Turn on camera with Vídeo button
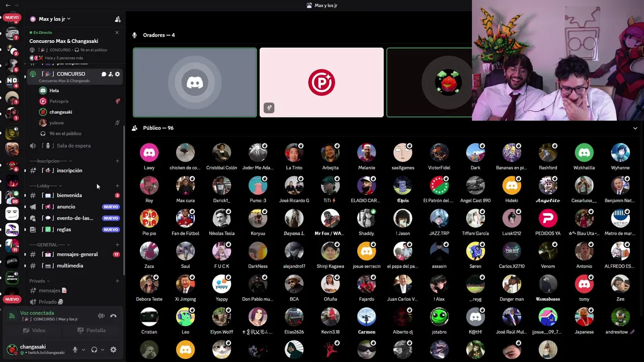 click(x=34, y=330)
